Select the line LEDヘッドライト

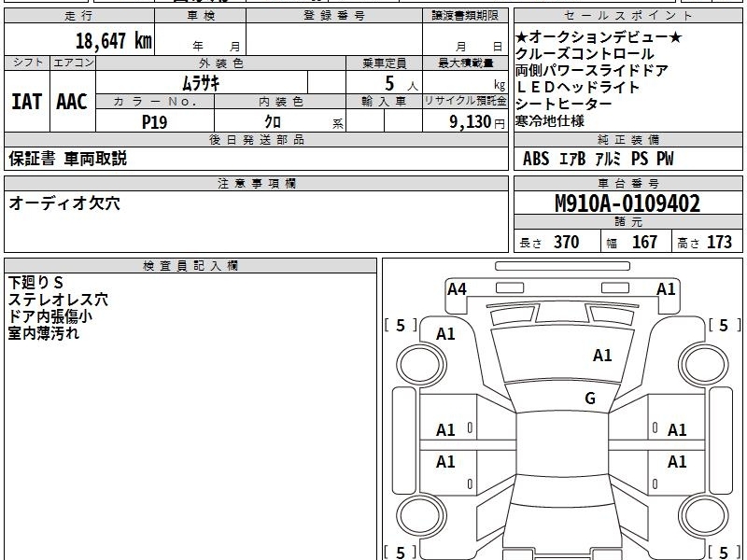[577, 87]
